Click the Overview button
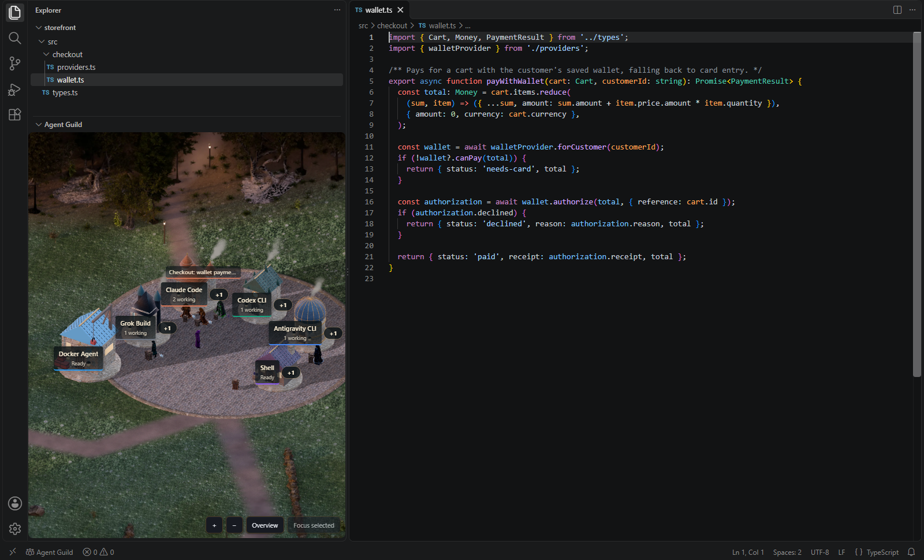The image size is (924, 560). (265, 525)
